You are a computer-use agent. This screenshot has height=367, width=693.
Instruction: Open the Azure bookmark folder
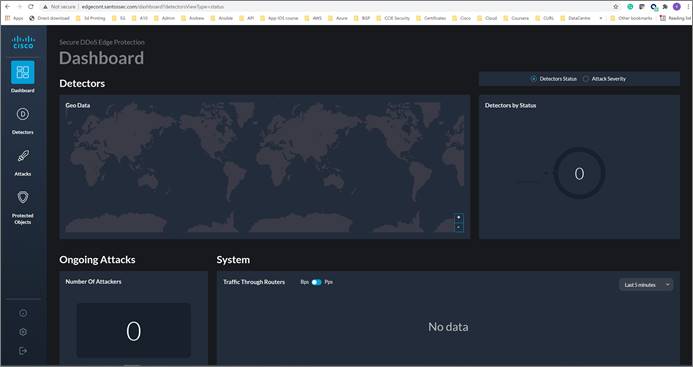[338, 18]
